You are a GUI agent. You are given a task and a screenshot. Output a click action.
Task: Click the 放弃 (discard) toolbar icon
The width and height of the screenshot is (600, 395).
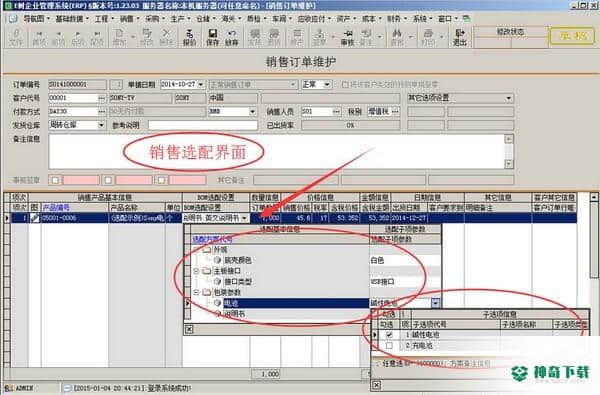(232, 37)
